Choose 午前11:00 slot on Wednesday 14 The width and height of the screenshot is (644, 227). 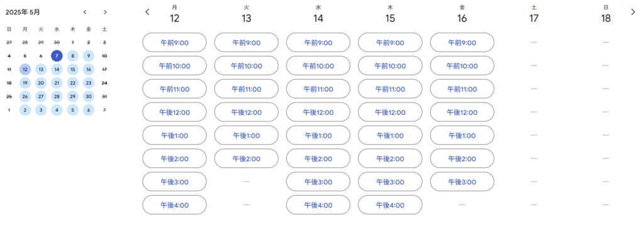pyautogui.click(x=318, y=89)
